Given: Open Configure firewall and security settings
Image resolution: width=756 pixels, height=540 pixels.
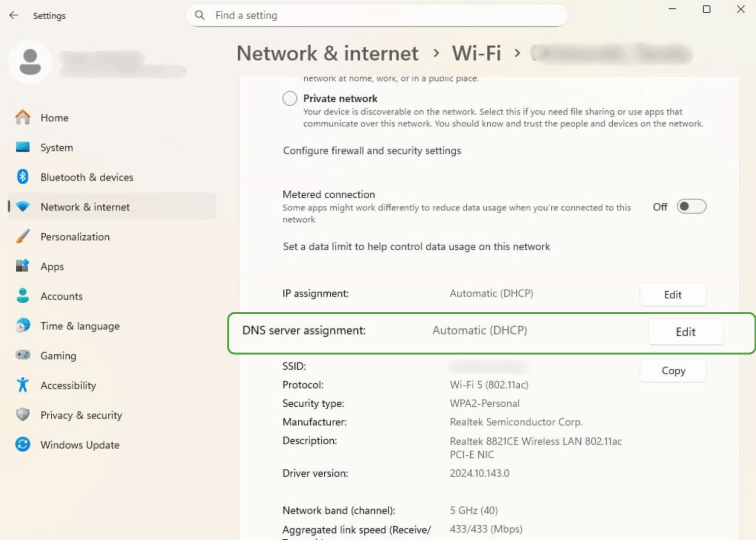Looking at the screenshot, I should 372,150.
